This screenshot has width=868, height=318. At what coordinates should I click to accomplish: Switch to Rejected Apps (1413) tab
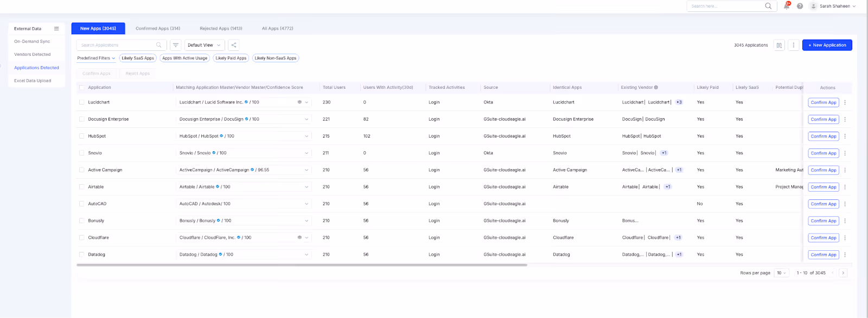[221, 28]
